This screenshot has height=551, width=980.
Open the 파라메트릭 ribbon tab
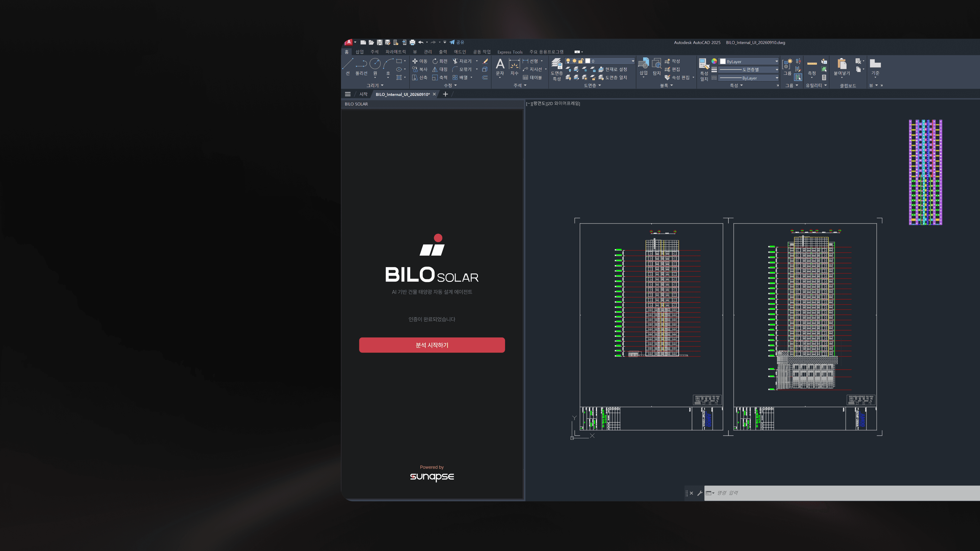(x=395, y=52)
